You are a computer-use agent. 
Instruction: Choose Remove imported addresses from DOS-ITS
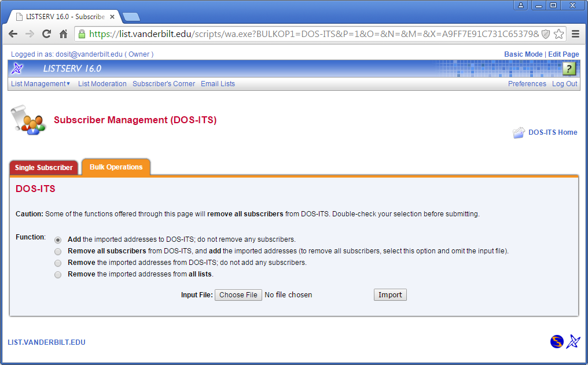tap(58, 263)
